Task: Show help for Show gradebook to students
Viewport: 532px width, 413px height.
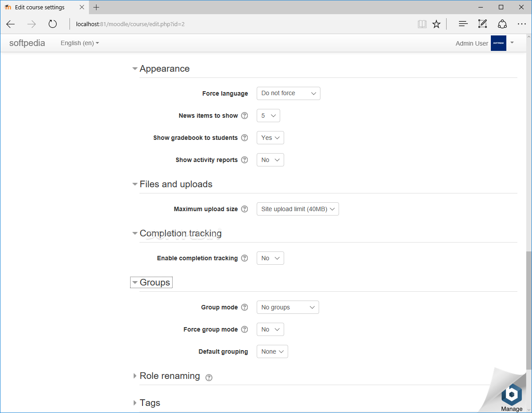Action: pos(244,138)
